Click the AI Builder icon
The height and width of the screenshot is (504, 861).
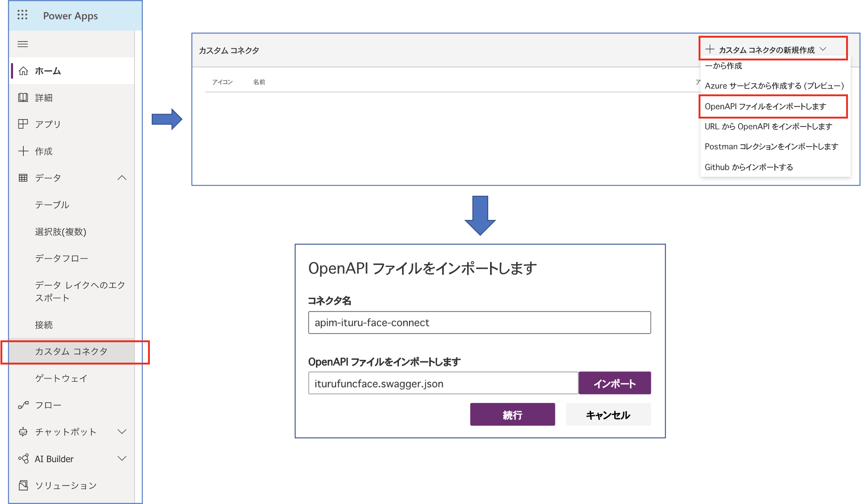23,458
